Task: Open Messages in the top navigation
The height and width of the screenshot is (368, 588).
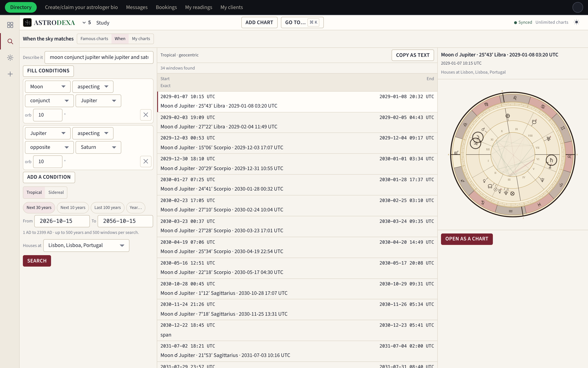Action: pyautogui.click(x=137, y=7)
